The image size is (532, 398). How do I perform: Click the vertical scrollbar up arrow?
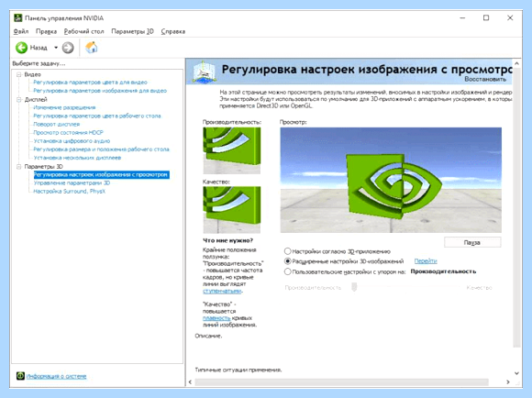tap(516, 63)
